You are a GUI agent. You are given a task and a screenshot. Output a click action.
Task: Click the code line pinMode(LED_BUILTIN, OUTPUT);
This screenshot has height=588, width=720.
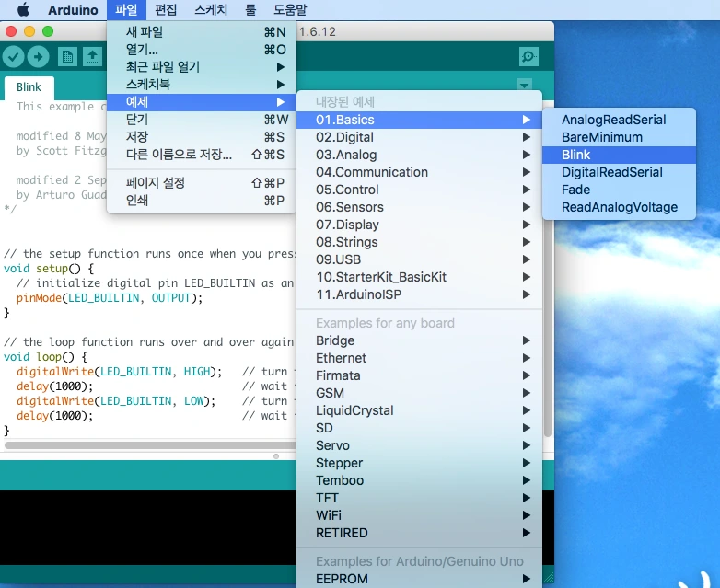coord(110,298)
